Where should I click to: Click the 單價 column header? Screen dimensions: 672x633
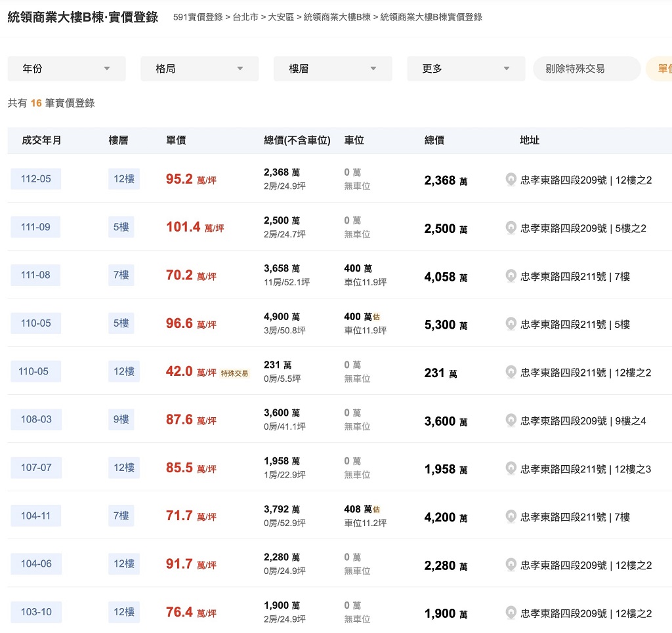pos(176,140)
